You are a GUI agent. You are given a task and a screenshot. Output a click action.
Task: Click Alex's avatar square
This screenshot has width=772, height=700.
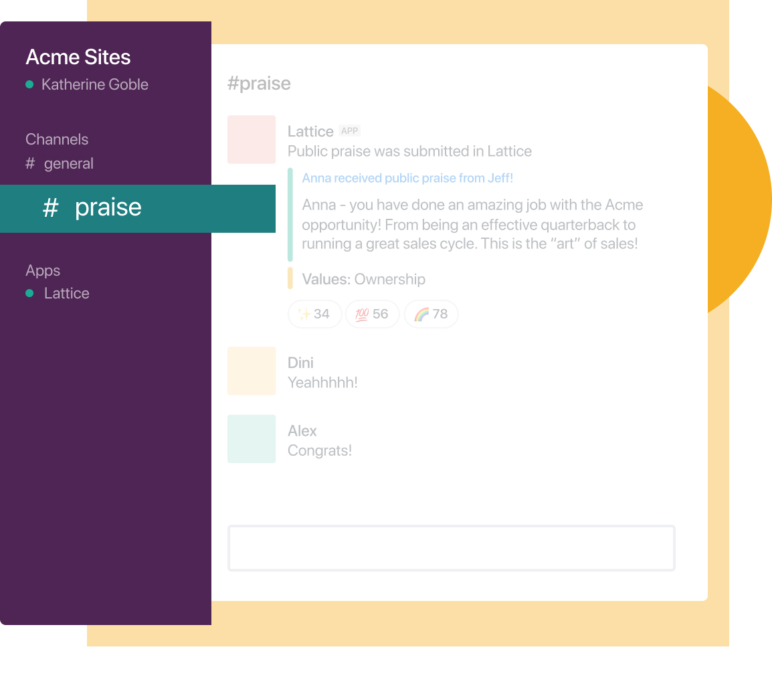pyautogui.click(x=252, y=439)
